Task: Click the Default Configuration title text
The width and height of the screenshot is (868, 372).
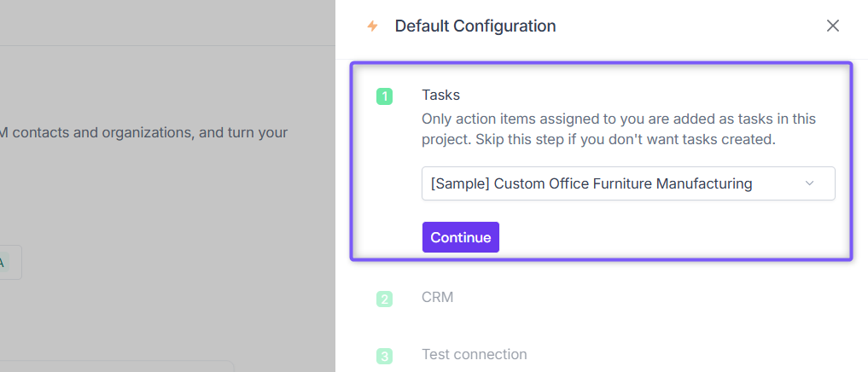Action: 475,26
